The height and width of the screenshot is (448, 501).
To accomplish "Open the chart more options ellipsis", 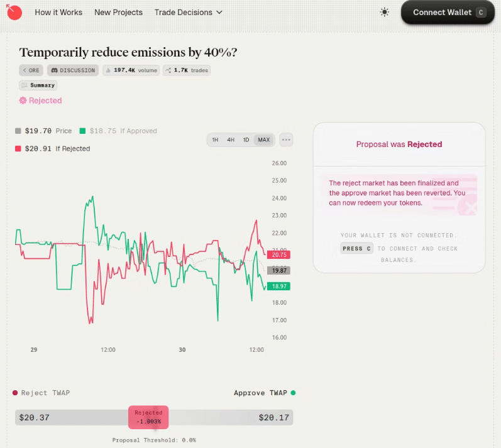I will 286,139.
